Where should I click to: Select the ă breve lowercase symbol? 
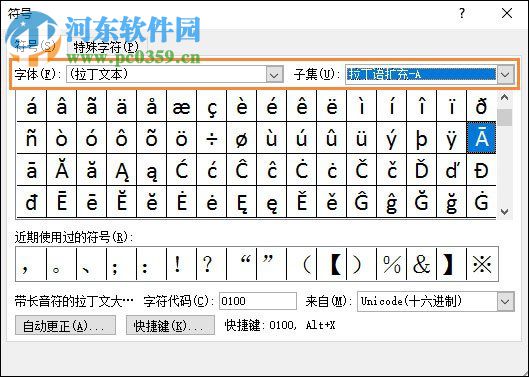pyautogui.click(x=91, y=170)
